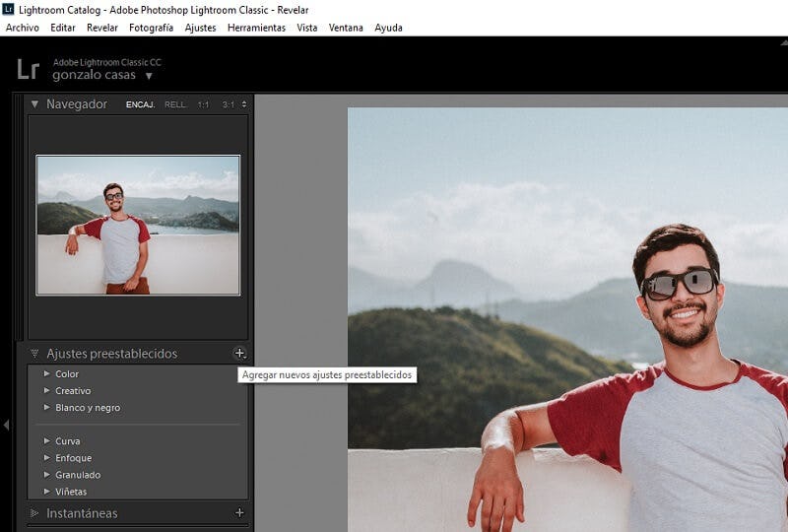This screenshot has width=788, height=532.
Task: Open identity plate menu next to gonzalo casas
Action: pos(150,76)
